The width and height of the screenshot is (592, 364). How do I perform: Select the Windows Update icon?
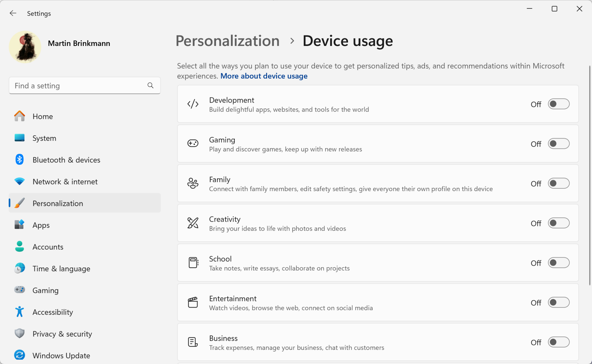coord(19,355)
